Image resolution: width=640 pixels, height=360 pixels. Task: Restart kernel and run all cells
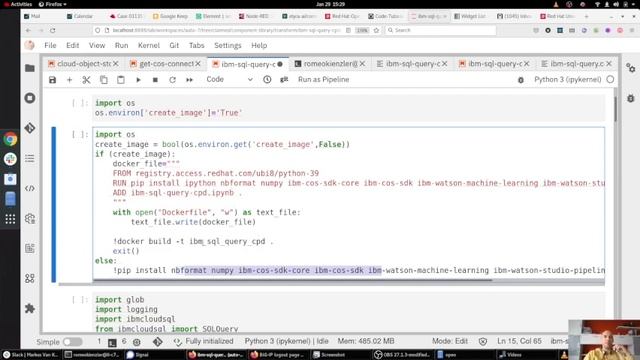(189, 80)
